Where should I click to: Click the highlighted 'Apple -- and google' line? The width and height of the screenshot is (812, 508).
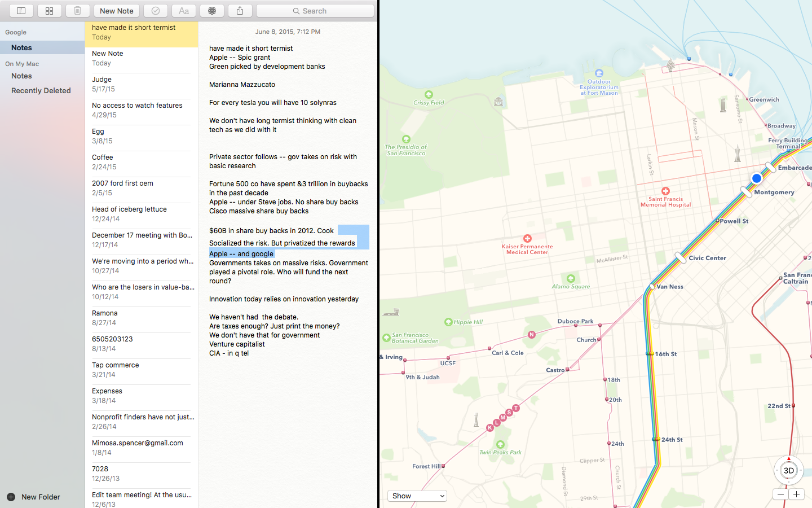(x=241, y=254)
